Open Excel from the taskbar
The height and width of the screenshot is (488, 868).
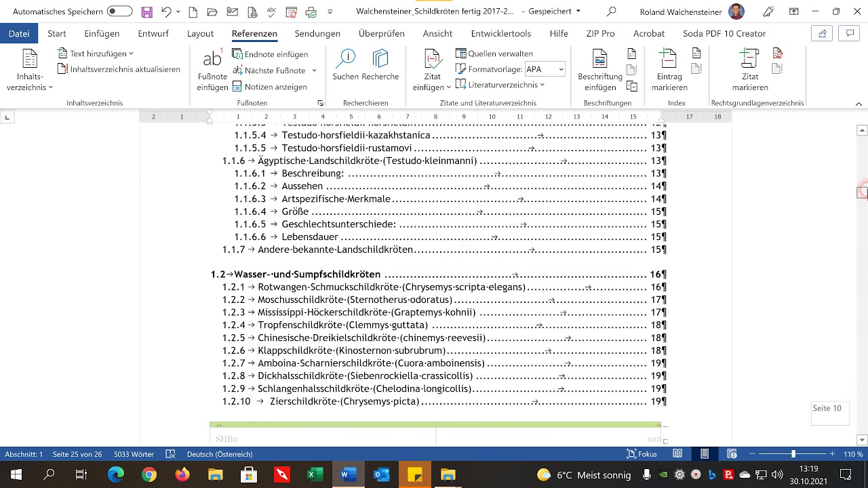(x=315, y=474)
